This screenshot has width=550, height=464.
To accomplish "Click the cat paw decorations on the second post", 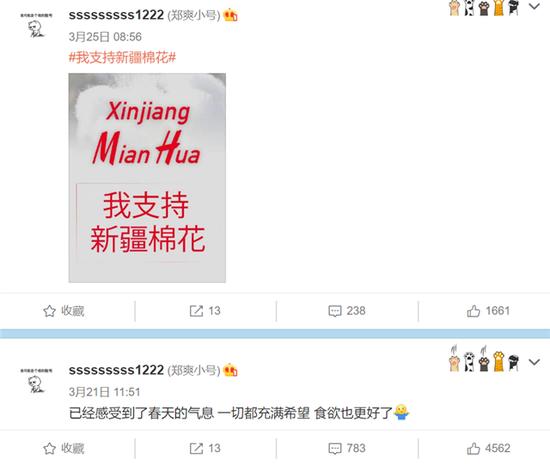I will pyautogui.click(x=484, y=358).
